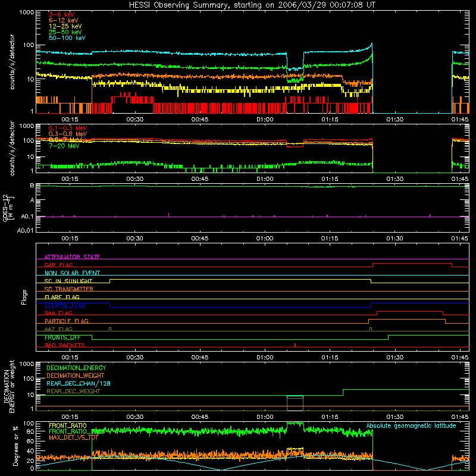This screenshot has width=476, height=476.
Task: Click the DECIMATION_ENERGY legend label
Action: (x=76, y=368)
